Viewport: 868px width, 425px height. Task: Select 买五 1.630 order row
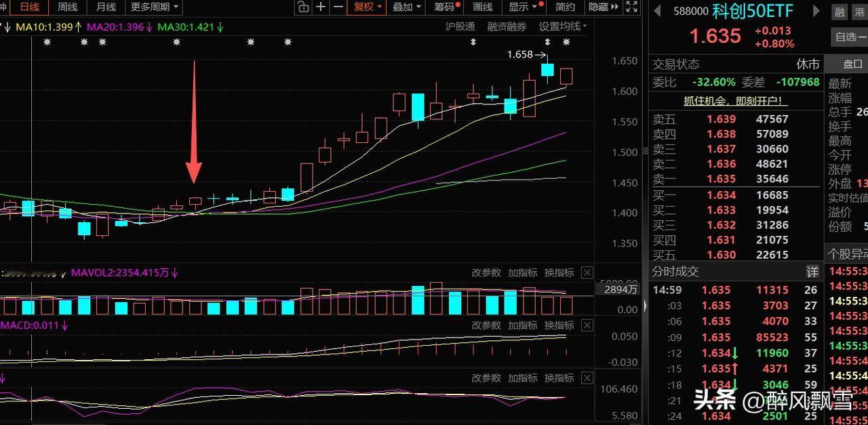[x=735, y=255]
